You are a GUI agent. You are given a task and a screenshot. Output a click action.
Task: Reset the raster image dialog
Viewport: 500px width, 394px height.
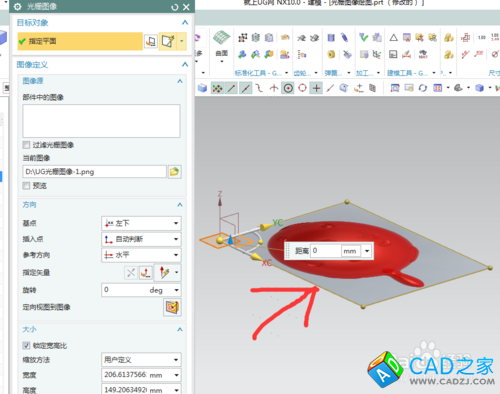coord(175,7)
